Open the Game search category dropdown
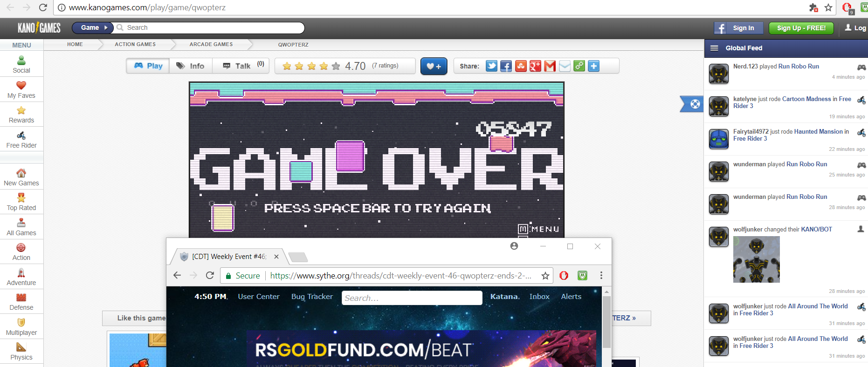The image size is (868, 367). [x=93, y=27]
